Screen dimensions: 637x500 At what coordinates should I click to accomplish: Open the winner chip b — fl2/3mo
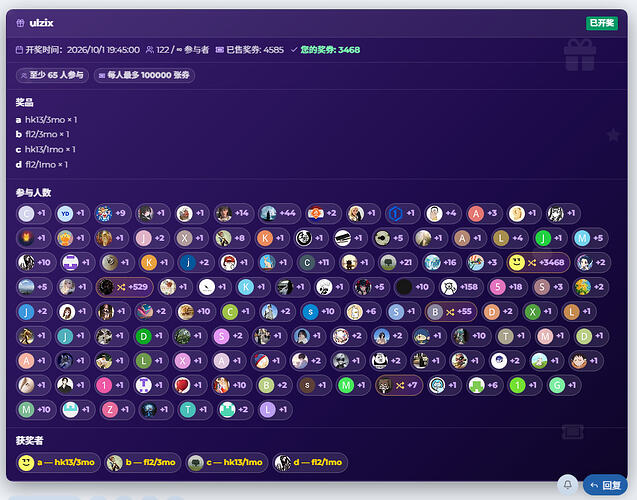[x=143, y=463]
